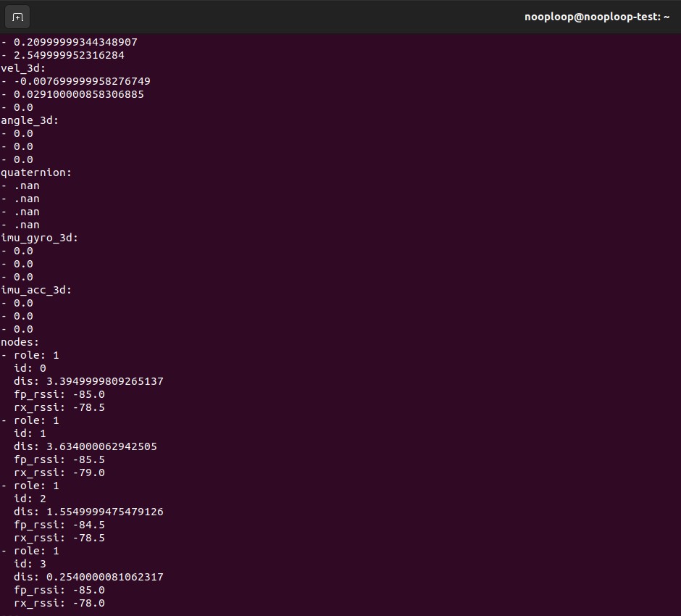
Task: Click distance value 1.5549999475479126
Action: [104, 512]
